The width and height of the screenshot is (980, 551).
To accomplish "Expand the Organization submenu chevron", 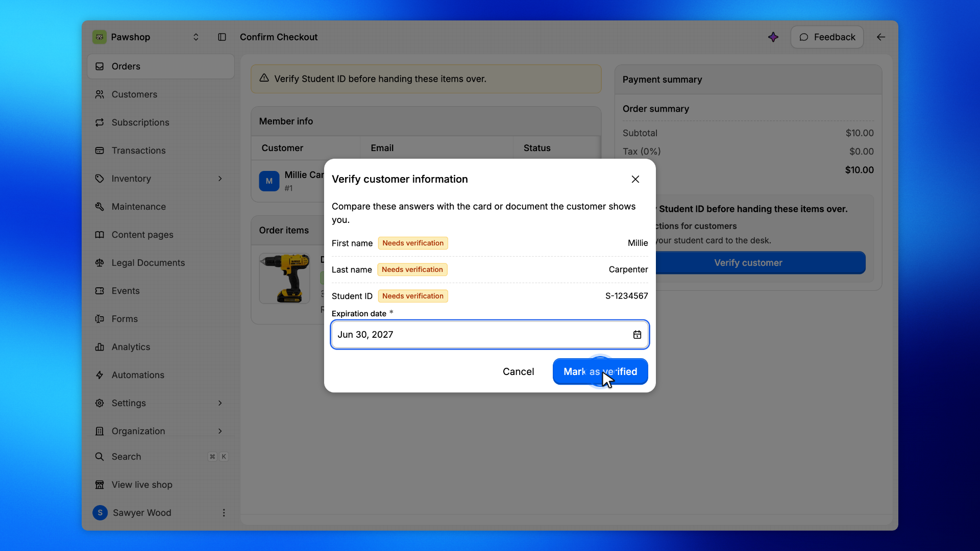I will click(x=220, y=431).
